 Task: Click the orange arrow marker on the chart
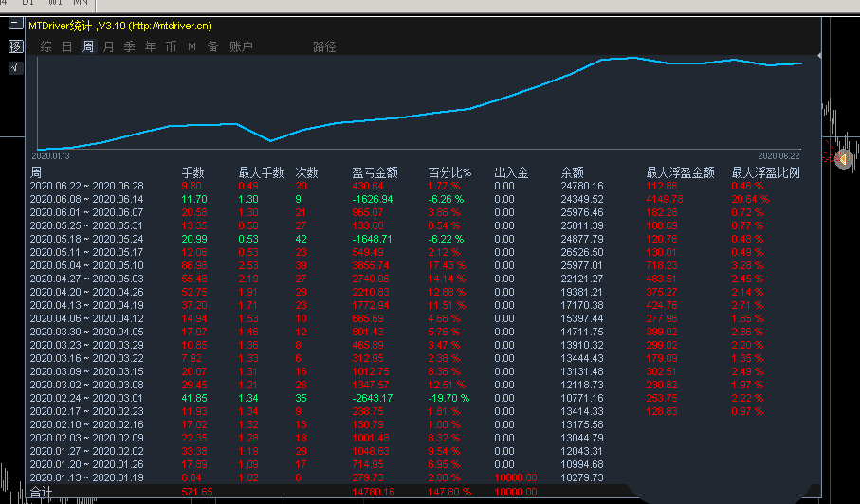point(842,160)
